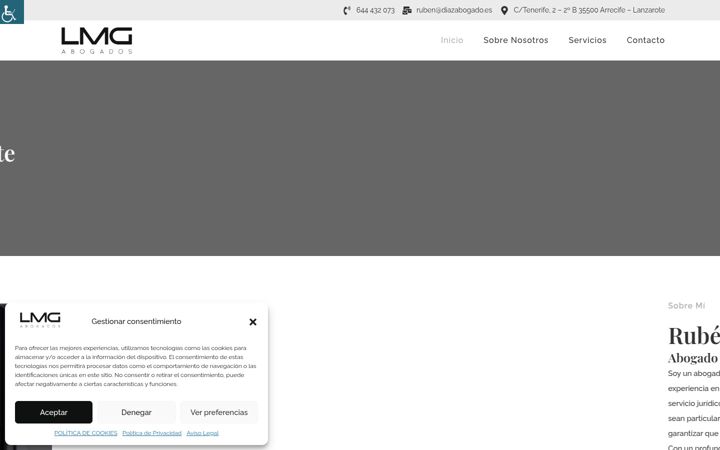720x450 pixels.
Task: Click the email icon beside ruben@diazabogado.es
Action: [407, 10]
